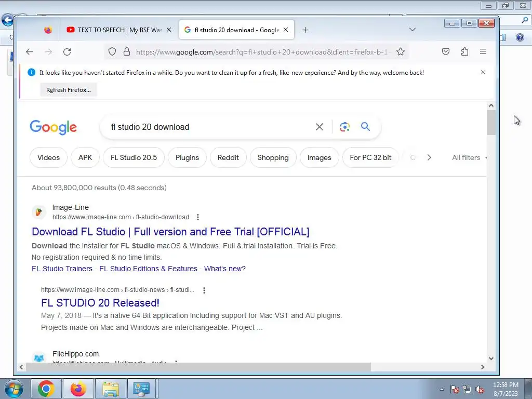The image size is (532, 399).
Task: Click the Firefox taskbar icon
Action: (x=78, y=389)
